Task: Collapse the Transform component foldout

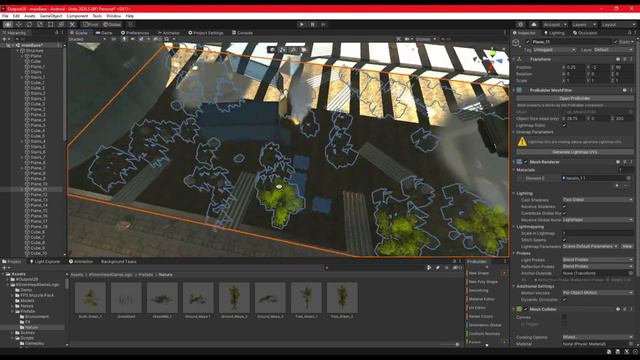Action: tap(514, 59)
